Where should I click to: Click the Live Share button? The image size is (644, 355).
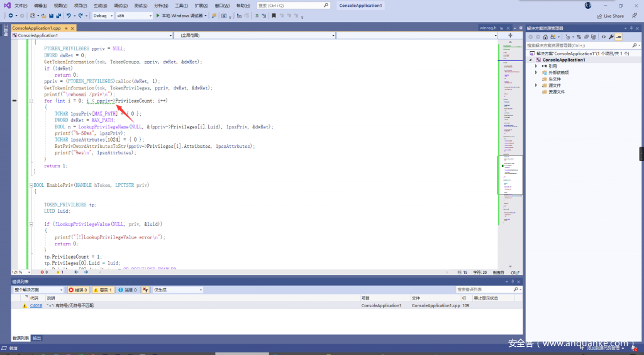pos(610,16)
